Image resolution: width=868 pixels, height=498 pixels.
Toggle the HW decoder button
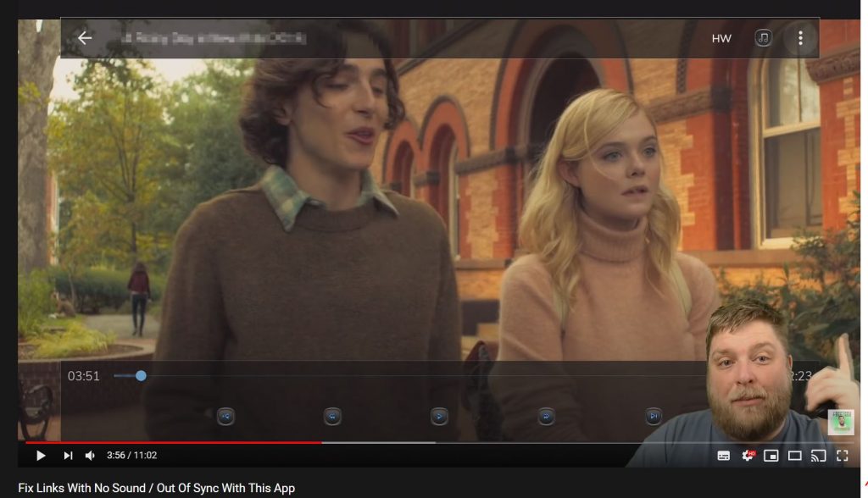point(721,38)
